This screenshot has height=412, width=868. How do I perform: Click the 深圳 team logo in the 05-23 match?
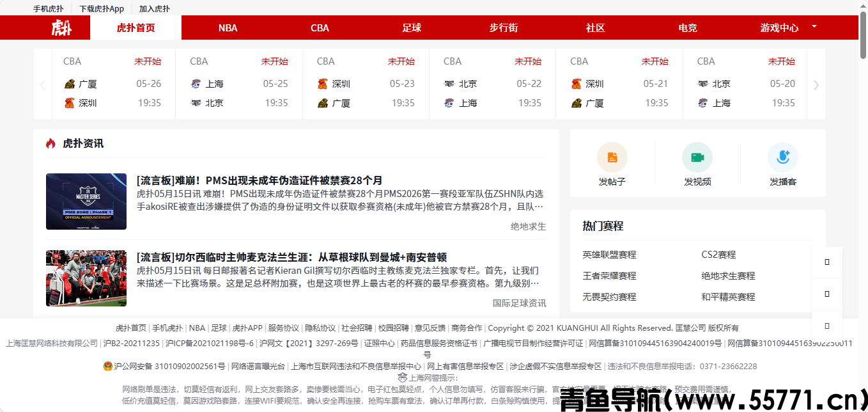pos(323,84)
